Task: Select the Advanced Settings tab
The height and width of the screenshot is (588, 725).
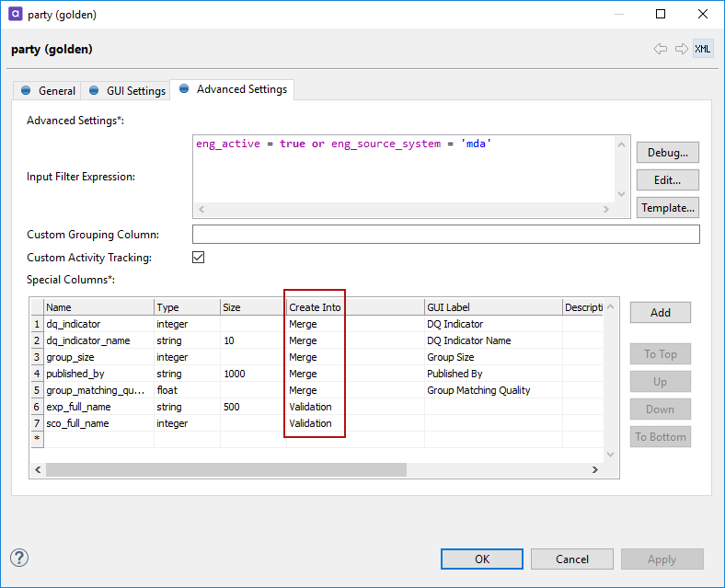Action: (234, 89)
